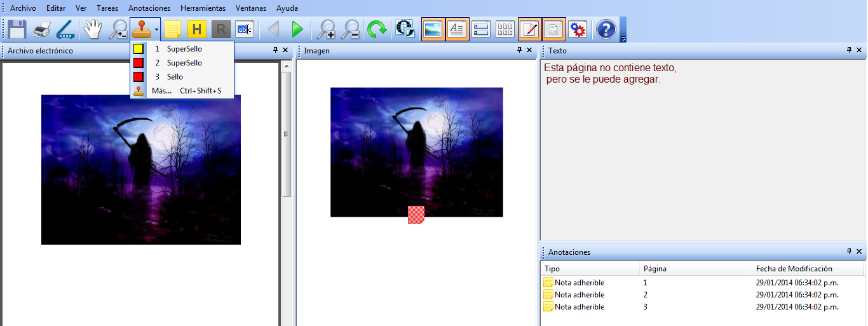Pin the Imagen panel
Screen dimensions: 868x326
(519, 50)
